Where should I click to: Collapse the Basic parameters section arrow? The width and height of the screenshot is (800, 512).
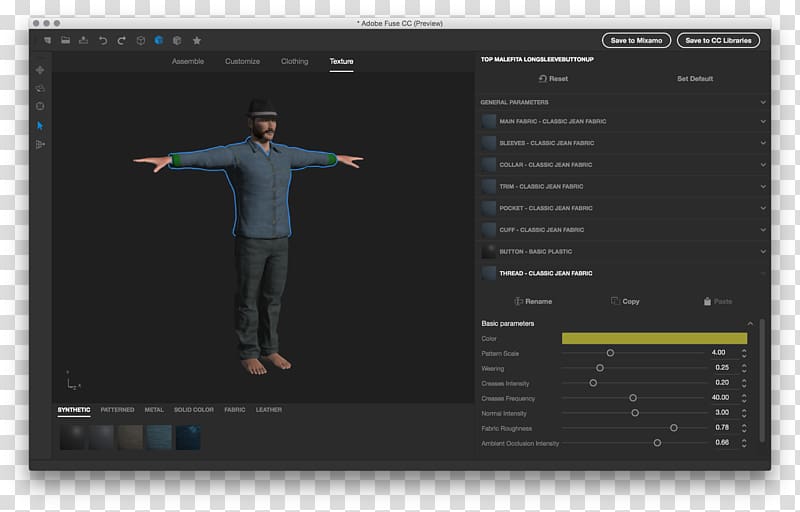click(750, 323)
